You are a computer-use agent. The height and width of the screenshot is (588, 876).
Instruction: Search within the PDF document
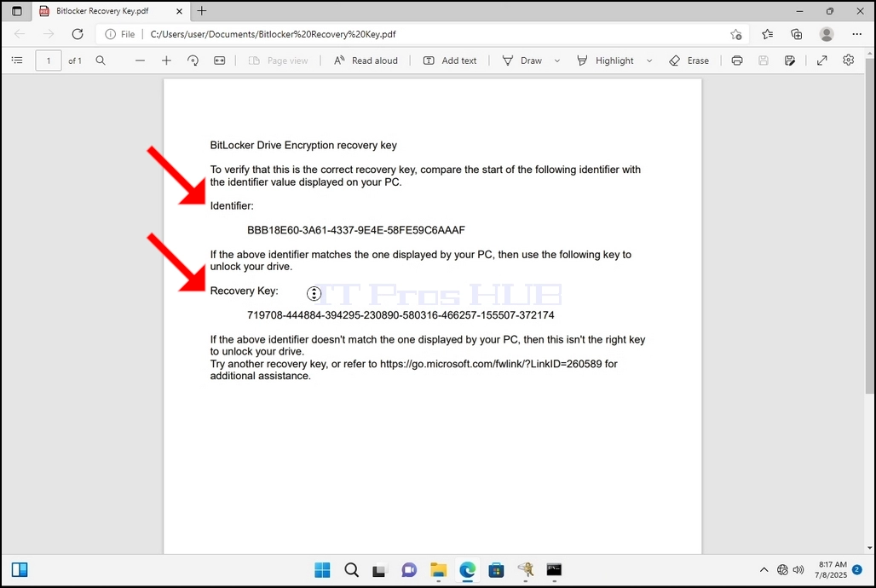click(x=101, y=61)
